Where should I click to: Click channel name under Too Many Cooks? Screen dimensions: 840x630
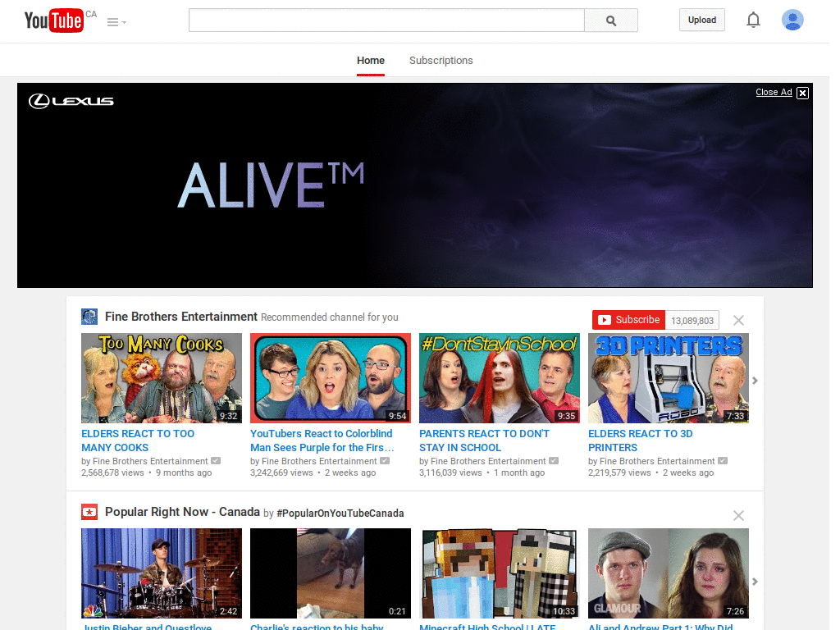(x=150, y=461)
